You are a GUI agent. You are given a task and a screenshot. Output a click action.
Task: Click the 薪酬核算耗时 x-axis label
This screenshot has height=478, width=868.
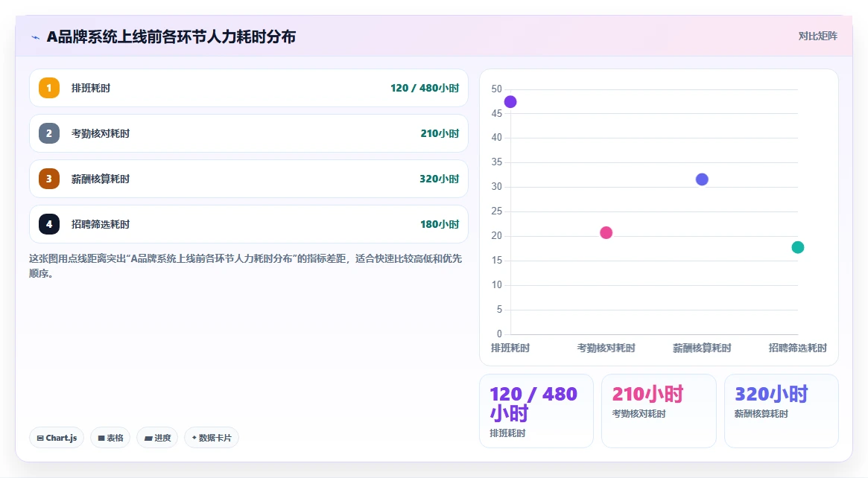pyautogui.click(x=702, y=348)
